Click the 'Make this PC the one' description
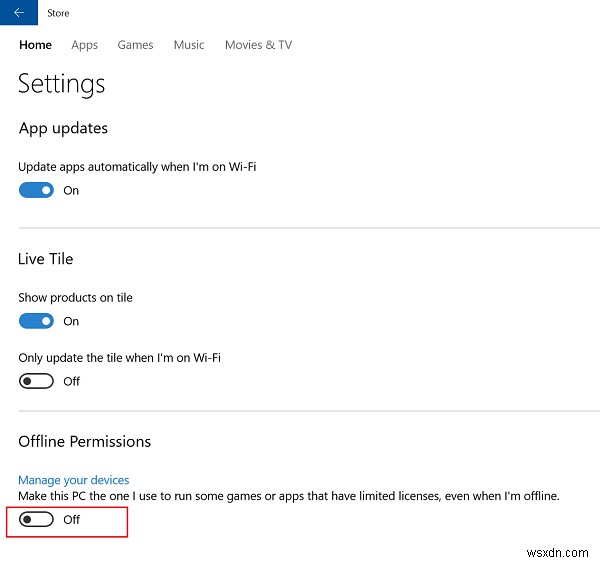The height and width of the screenshot is (563, 600). 289,496
